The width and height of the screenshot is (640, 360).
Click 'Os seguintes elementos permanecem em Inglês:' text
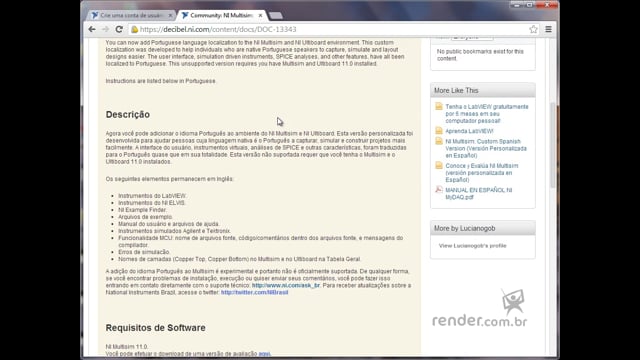169,179
